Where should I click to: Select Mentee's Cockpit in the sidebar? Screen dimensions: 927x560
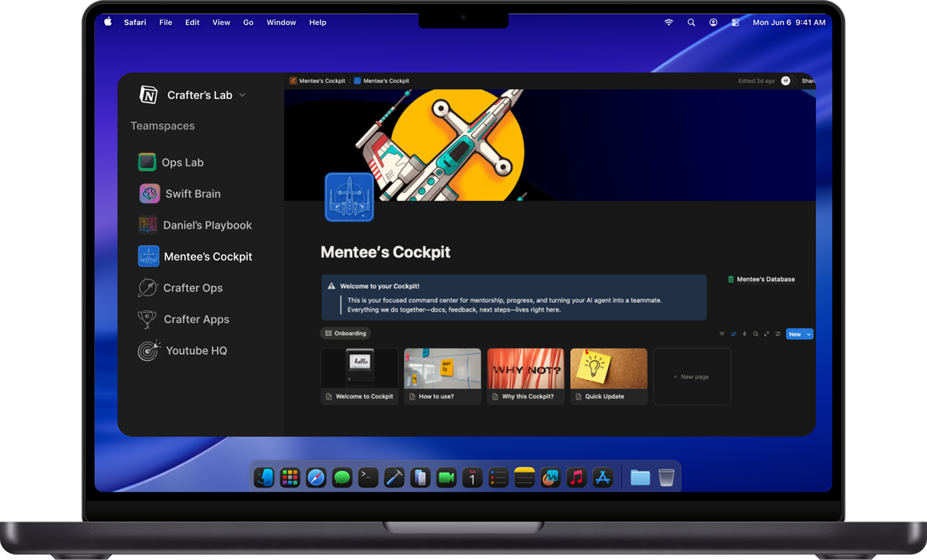click(x=195, y=256)
